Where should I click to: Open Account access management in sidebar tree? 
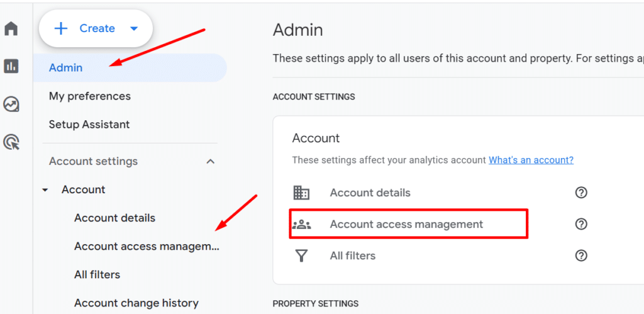147,247
